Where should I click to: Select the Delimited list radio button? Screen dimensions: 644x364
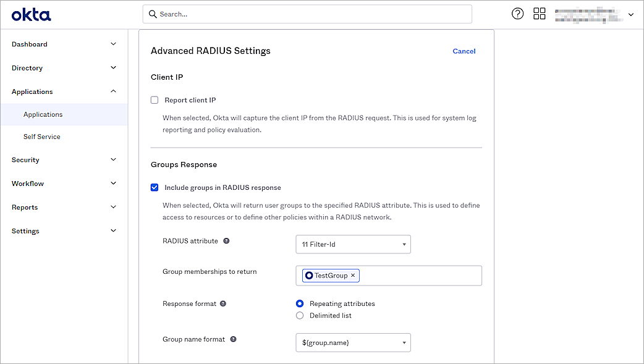click(300, 315)
